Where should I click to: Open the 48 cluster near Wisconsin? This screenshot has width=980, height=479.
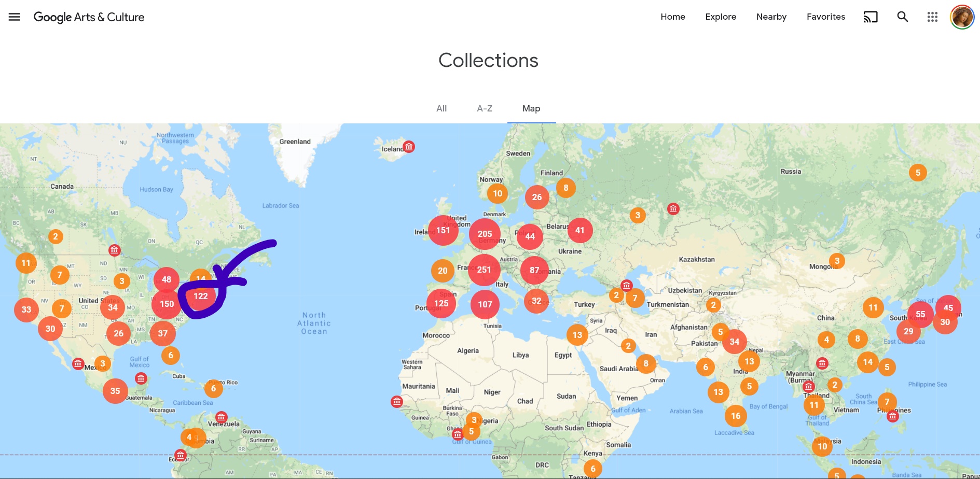pos(167,279)
